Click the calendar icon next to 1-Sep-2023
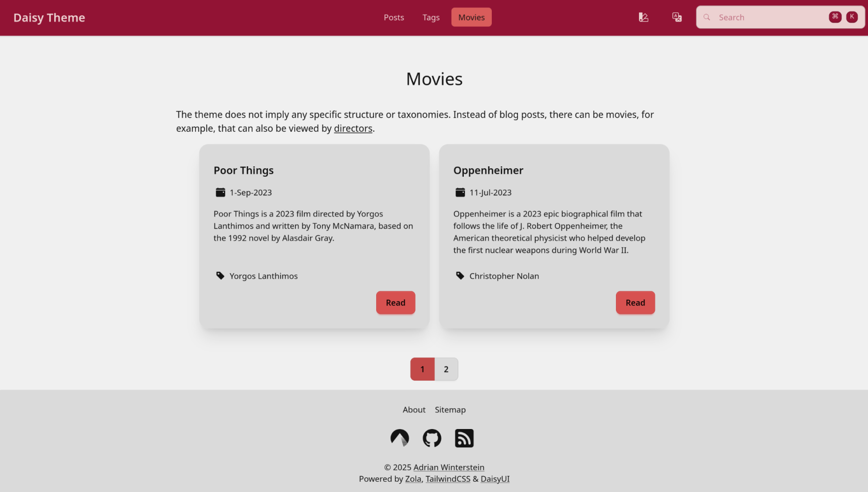868x492 pixels. click(220, 192)
